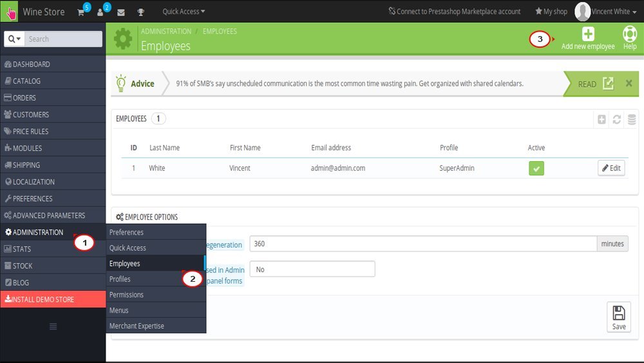The image size is (644, 363).
Task: Click Employee Options gears icon
Action: [120, 217]
